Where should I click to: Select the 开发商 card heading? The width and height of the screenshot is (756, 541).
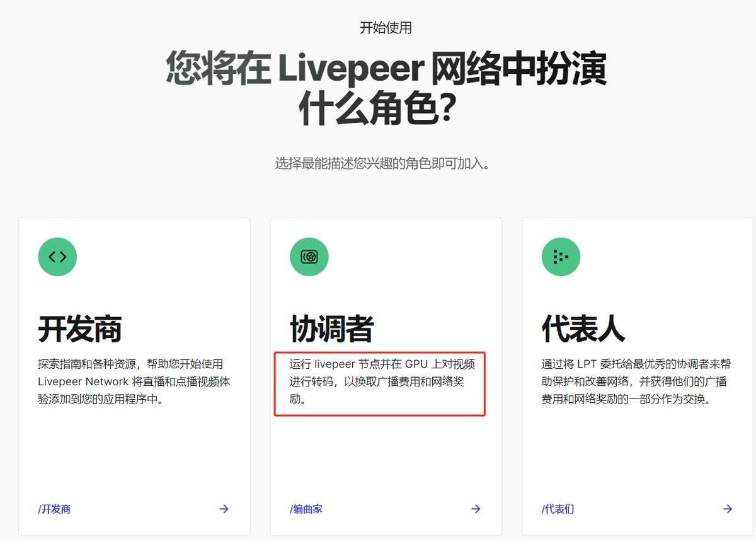pyautogui.click(x=80, y=329)
